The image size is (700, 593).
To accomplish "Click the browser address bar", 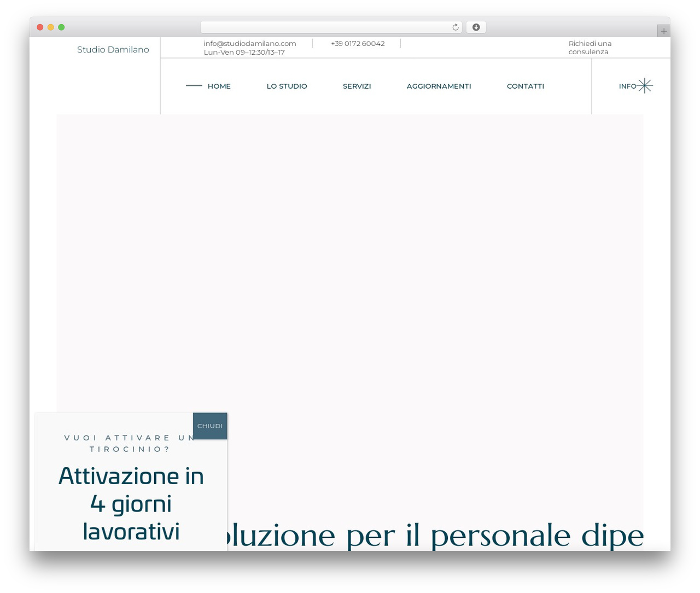I will pos(331,27).
